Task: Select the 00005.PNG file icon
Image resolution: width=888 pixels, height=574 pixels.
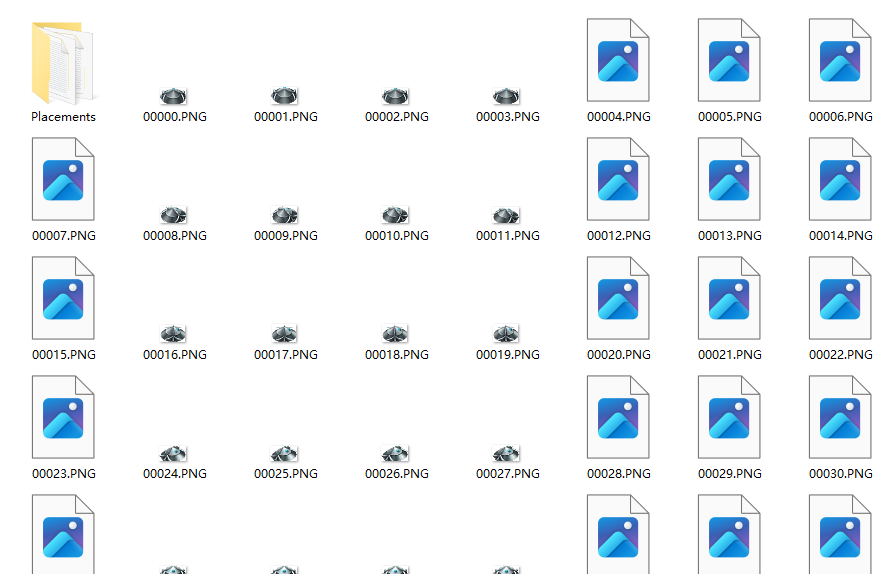Action: coord(729,61)
